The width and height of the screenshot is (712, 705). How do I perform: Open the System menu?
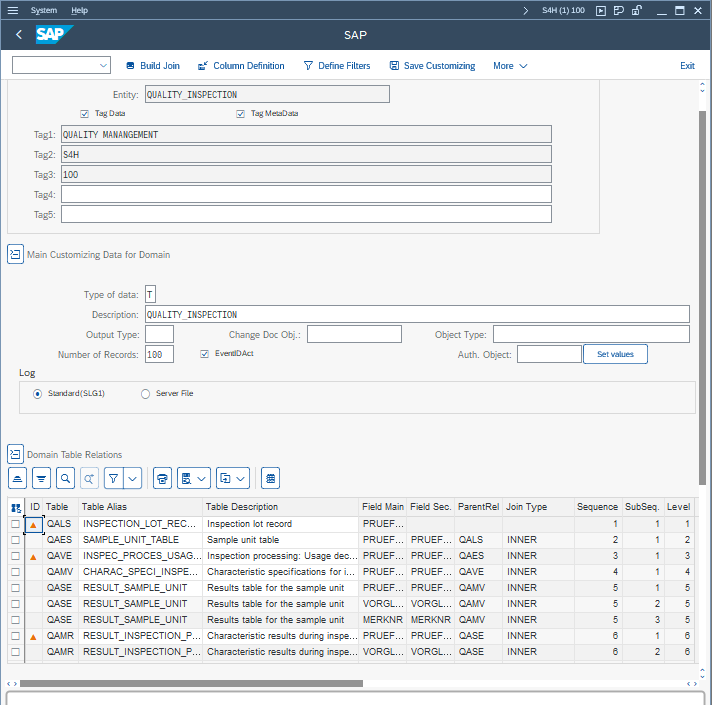[x=44, y=10]
